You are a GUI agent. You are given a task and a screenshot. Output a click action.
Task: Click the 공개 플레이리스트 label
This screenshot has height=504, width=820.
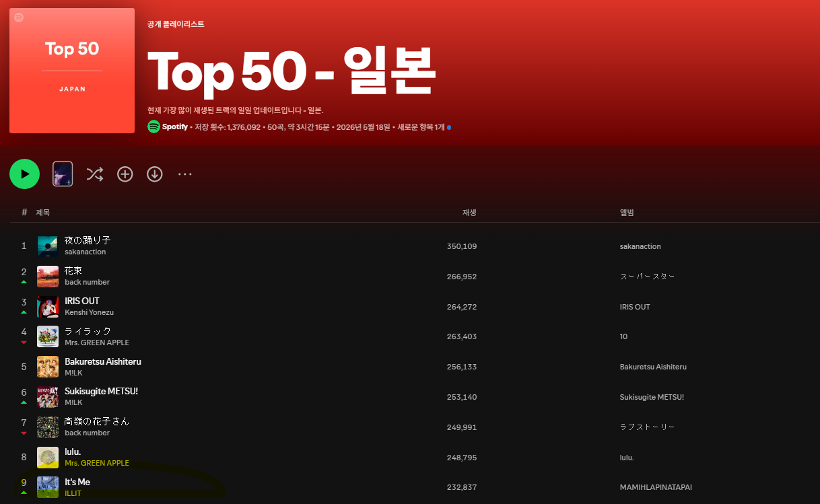click(x=176, y=24)
